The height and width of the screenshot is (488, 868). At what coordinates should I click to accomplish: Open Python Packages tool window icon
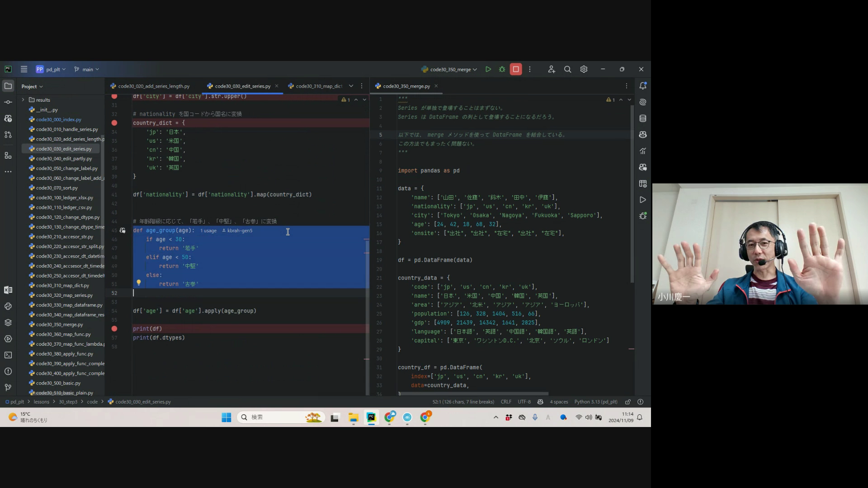pos(8,323)
